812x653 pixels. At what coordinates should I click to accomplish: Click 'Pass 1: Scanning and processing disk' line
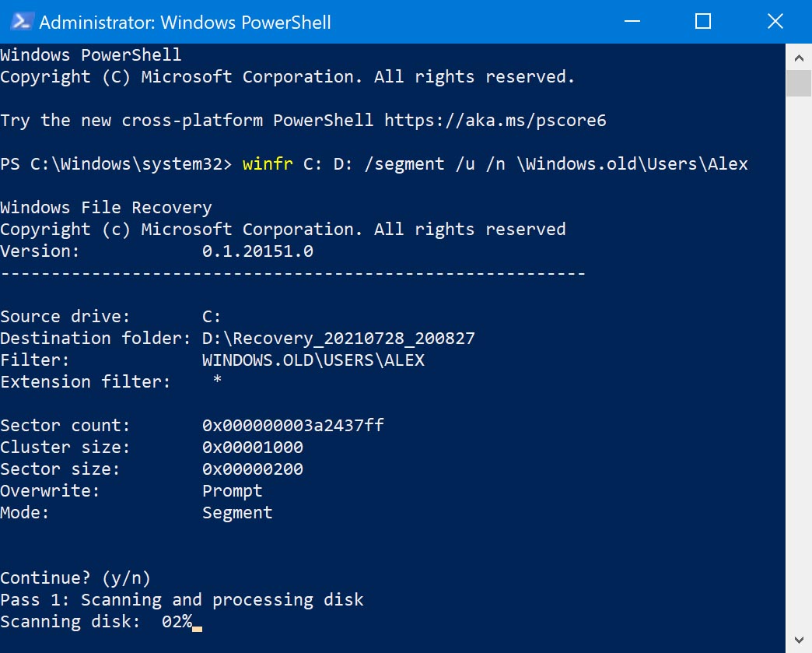[182, 600]
